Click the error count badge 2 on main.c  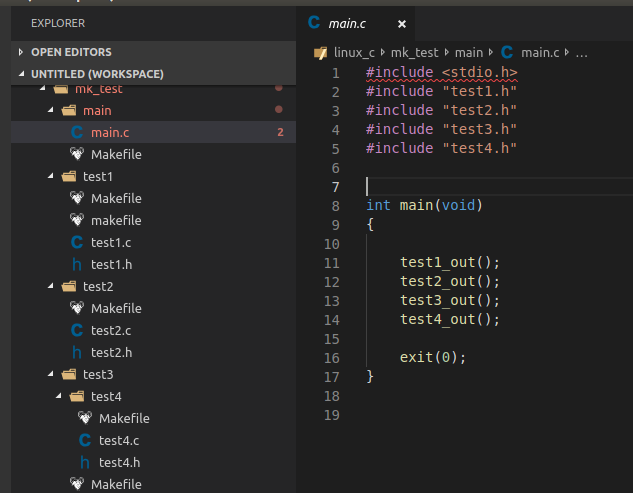pyautogui.click(x=280, y=132)
